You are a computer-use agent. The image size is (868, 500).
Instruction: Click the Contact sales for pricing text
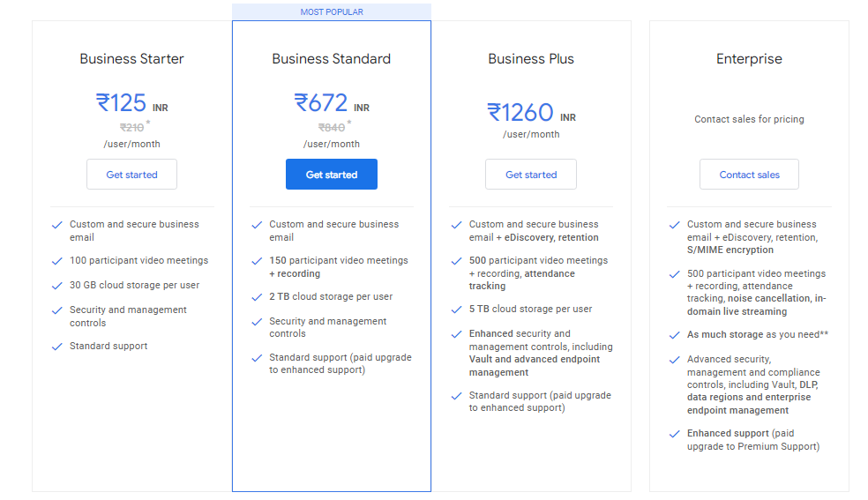pyautogui.click(x=749, y=119)
